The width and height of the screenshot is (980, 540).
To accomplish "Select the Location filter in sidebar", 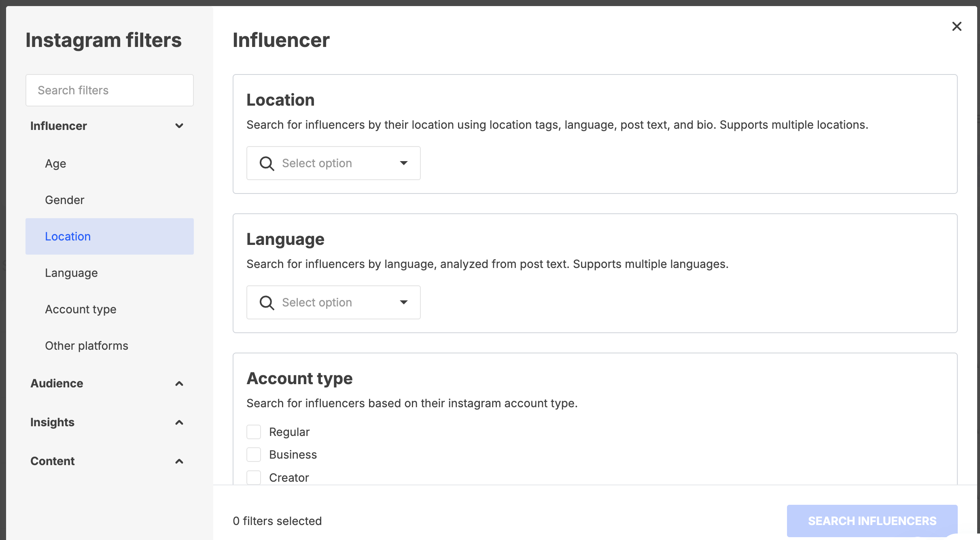I will 110,236.
